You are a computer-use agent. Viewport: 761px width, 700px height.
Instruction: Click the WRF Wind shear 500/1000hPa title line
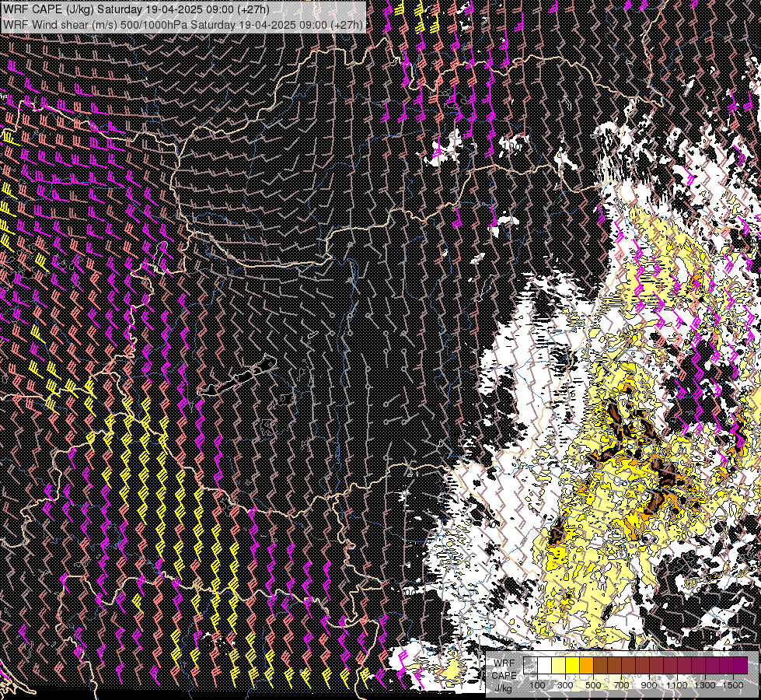[x=183, y=25]
